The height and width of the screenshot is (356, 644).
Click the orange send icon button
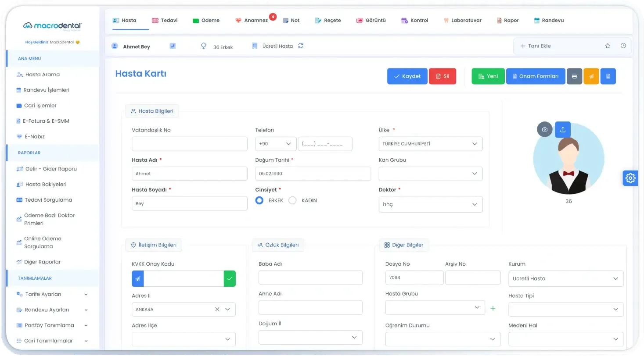click(x=591, y=76)
